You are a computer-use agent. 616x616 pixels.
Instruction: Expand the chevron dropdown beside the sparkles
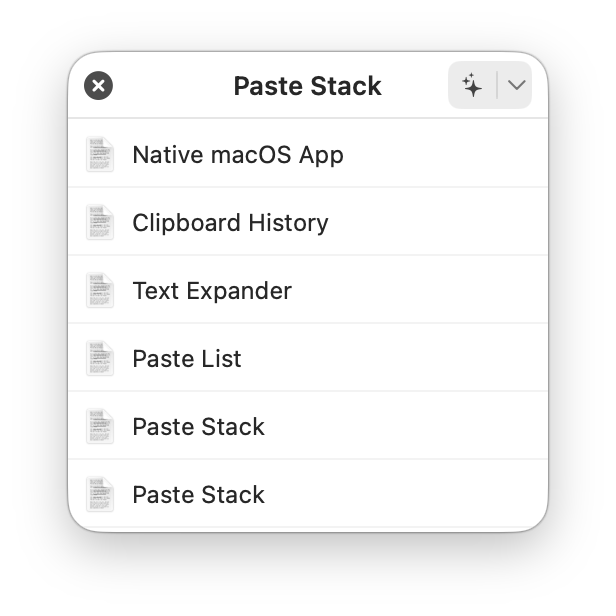pos(516,86)
